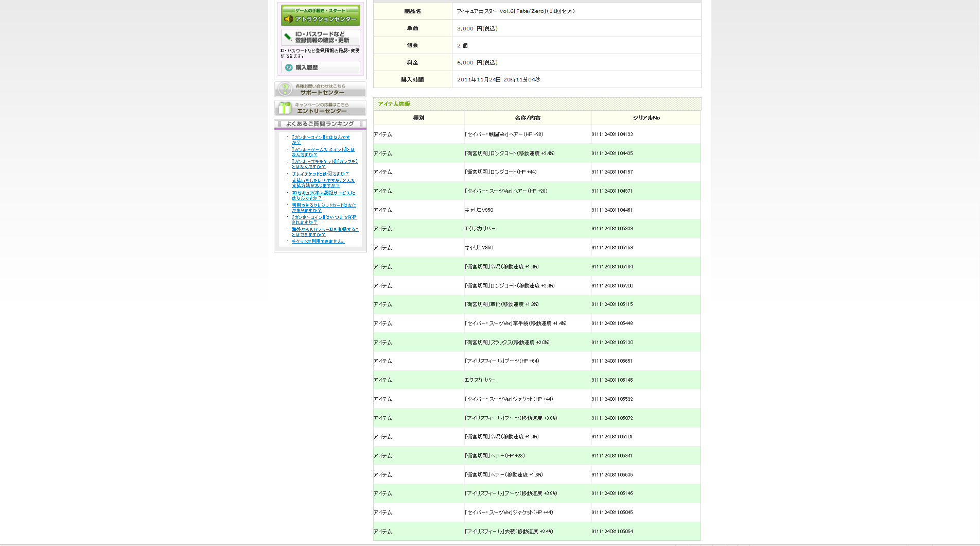
Task: Select item 「アイリスフィール」衣装(移動速度 +2.4%)
Action: click(x=509, y=532)
